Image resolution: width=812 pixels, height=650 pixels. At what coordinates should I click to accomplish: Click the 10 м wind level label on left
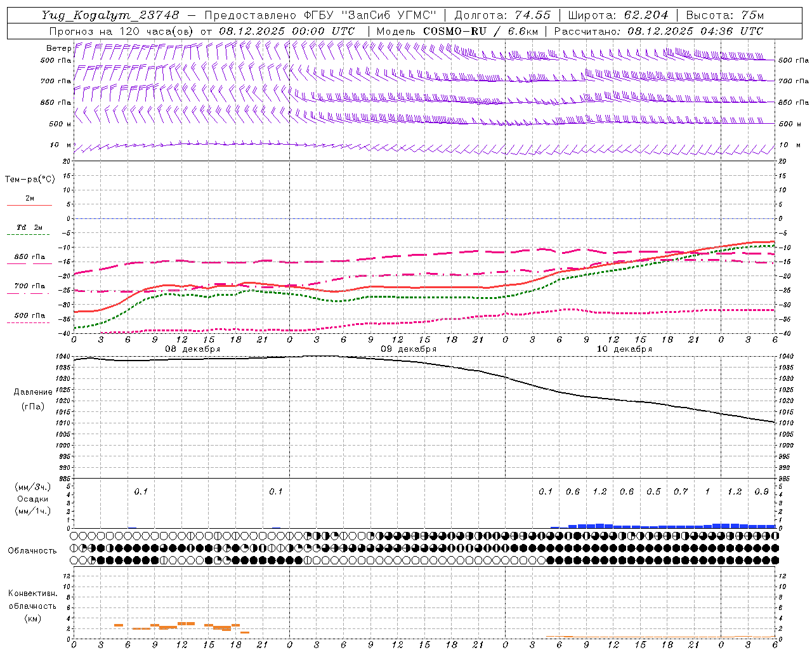pos(61,145)
